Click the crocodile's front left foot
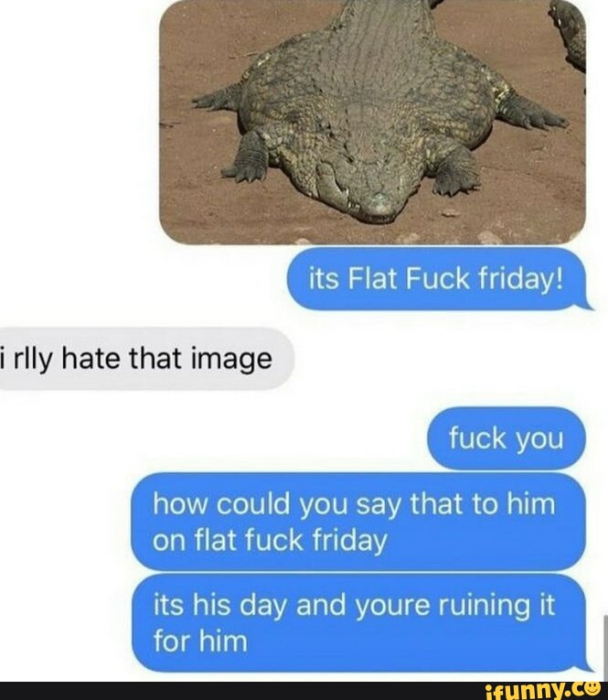 tap(456, 172)
